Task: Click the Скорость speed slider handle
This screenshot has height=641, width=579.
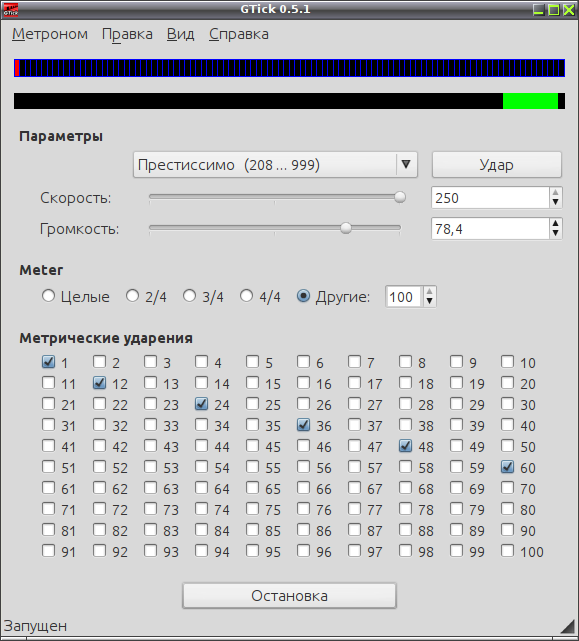Action: (400, 197)
